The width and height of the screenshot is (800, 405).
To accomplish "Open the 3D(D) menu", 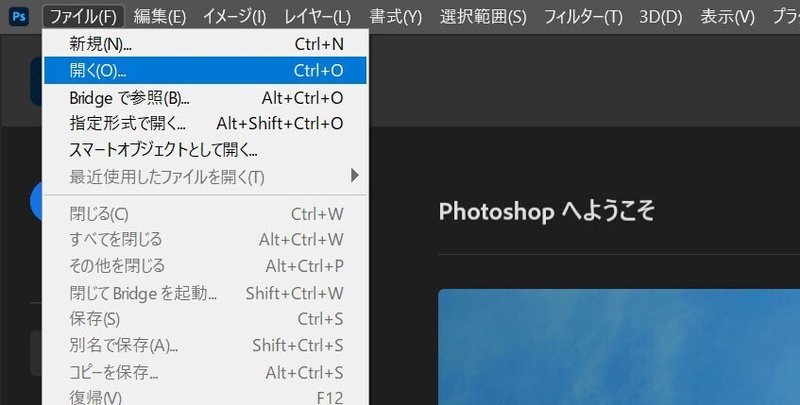I will pos(661,17).
